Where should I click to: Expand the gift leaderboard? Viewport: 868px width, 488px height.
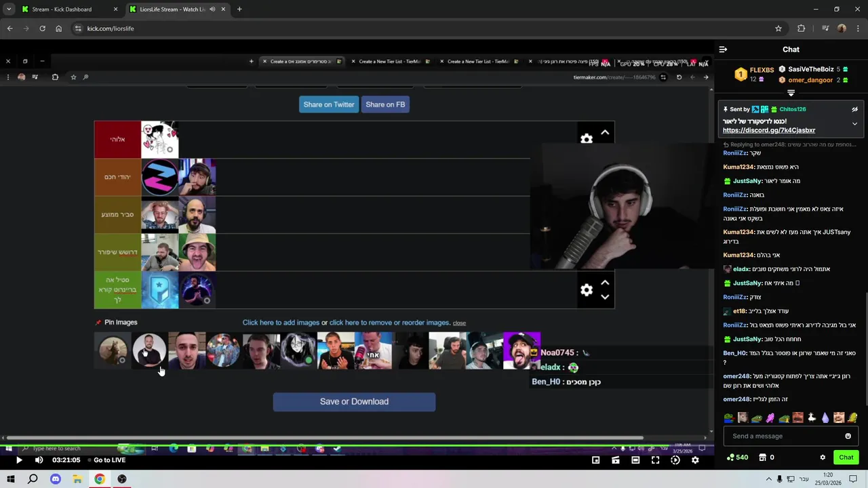(791, 93)
